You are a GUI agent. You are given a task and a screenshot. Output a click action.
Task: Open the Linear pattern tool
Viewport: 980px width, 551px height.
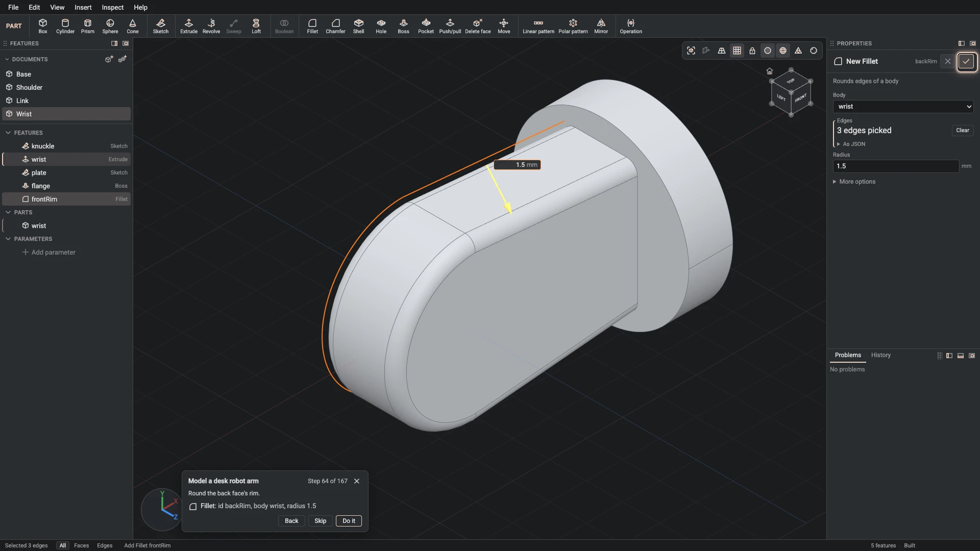[538, 26]
